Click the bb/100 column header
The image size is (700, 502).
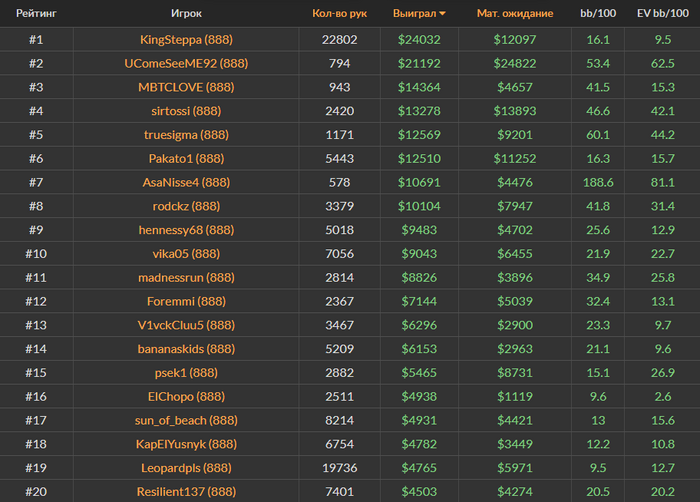[x=598, y=13]
